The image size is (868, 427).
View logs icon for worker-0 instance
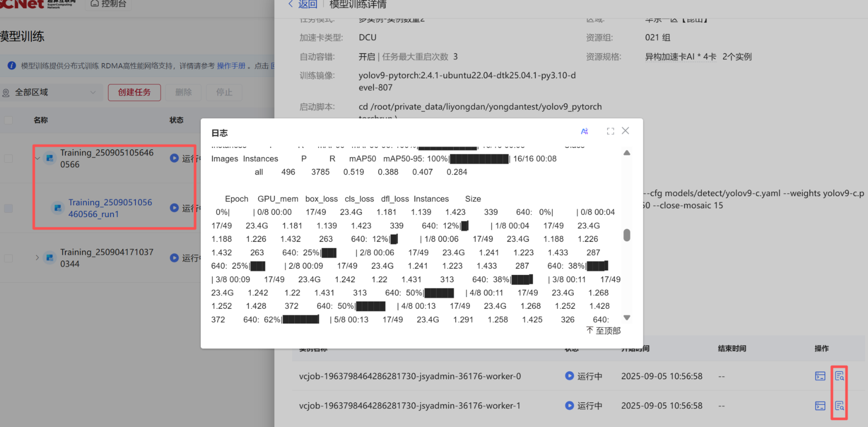(x=839, y=376)
